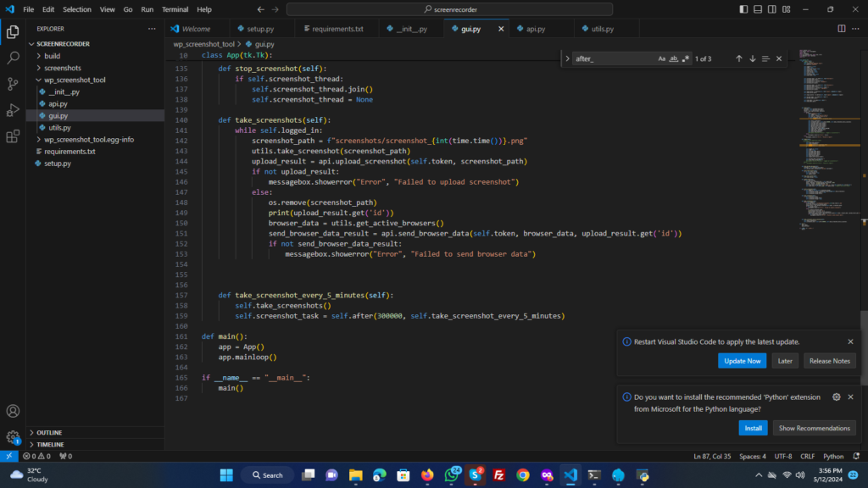Switch to the api.py editor tab
The width and height of the screenshot is (868, 488).
pos(535,29)
